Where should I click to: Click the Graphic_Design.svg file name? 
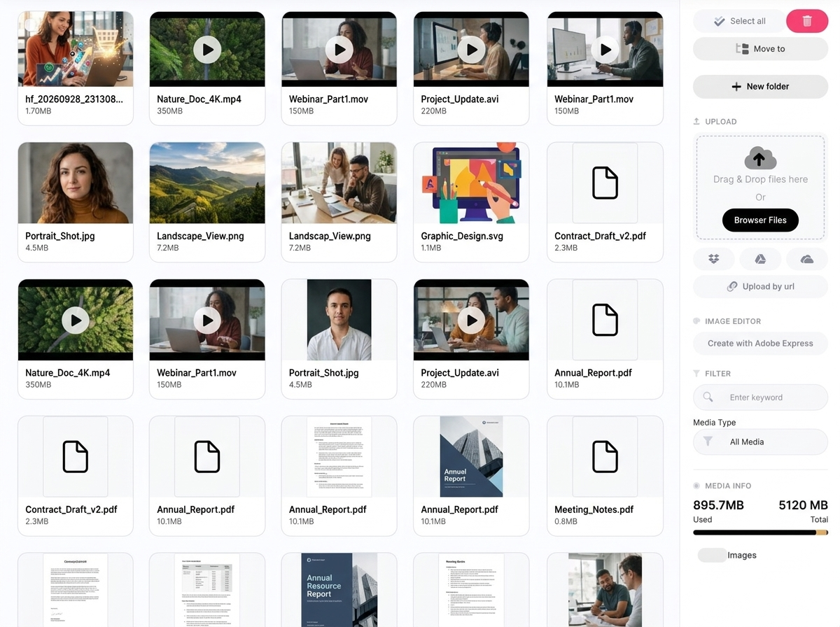coord(462,236)
